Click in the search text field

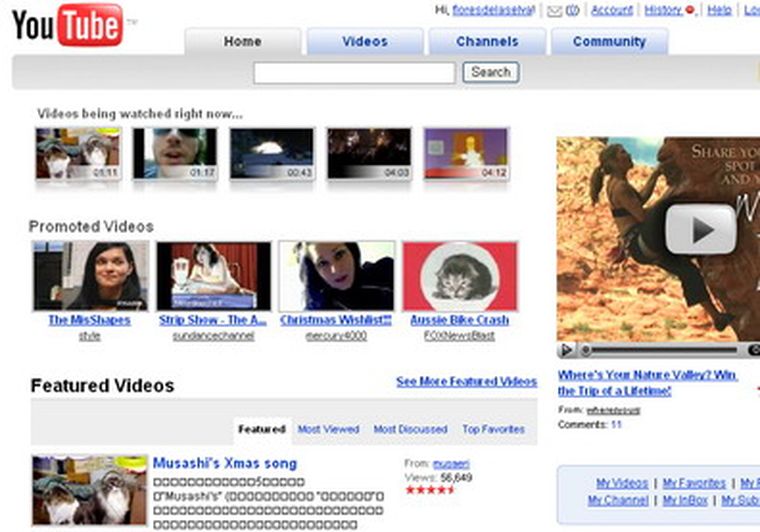(354, 73)
